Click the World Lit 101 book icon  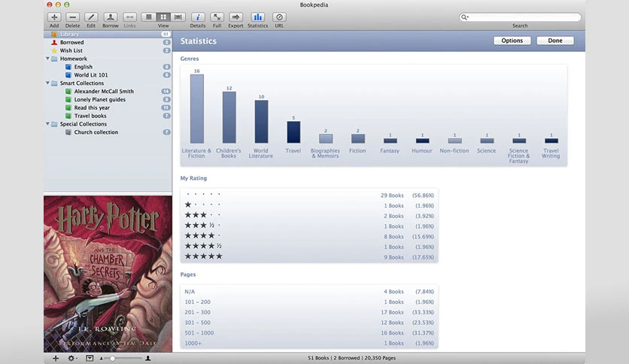pos(68,75)
